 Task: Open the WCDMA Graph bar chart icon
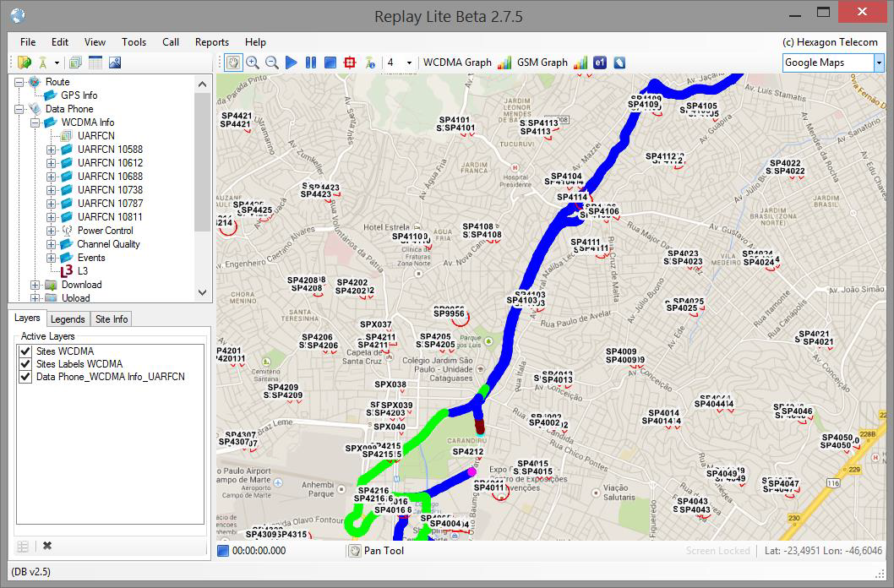coord(504,63)
